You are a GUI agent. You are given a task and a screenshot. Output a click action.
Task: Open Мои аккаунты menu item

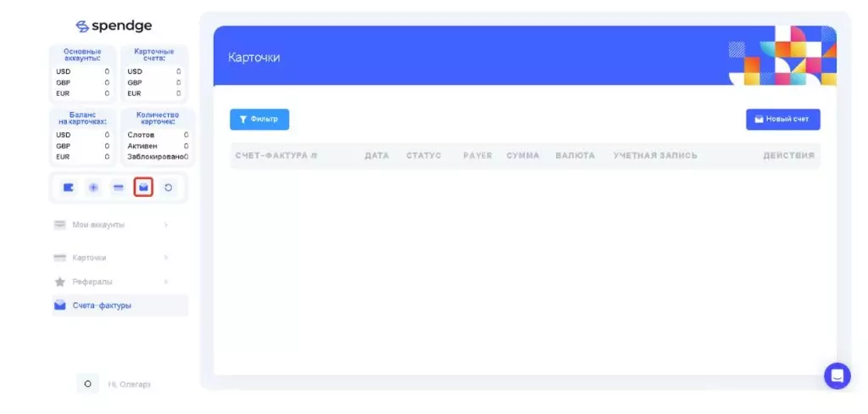(120, 225)
